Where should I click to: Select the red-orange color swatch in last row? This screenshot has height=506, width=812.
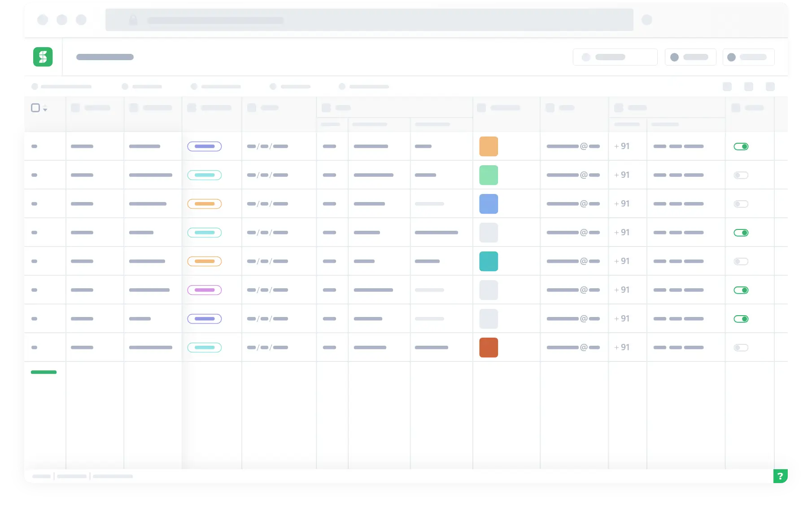pyautogui.click(x=489, y=348)
